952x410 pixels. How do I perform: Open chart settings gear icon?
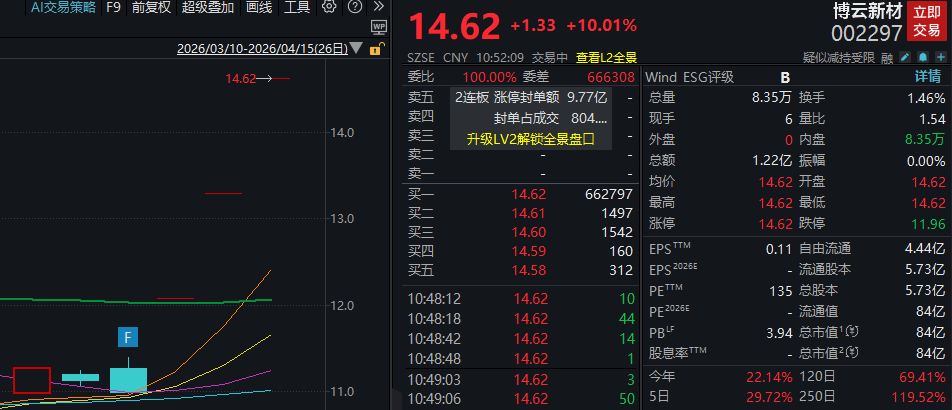click(329, 7)
